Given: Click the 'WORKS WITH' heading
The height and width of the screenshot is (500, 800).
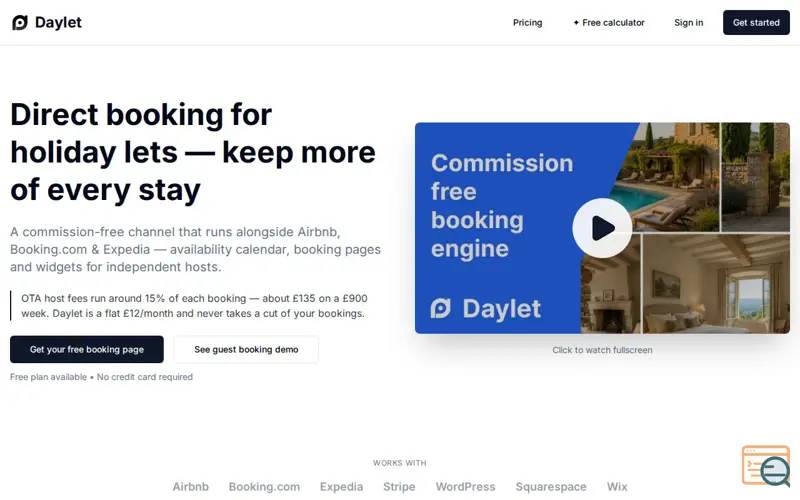Looking at the screenshot, I should click(399, 463).
